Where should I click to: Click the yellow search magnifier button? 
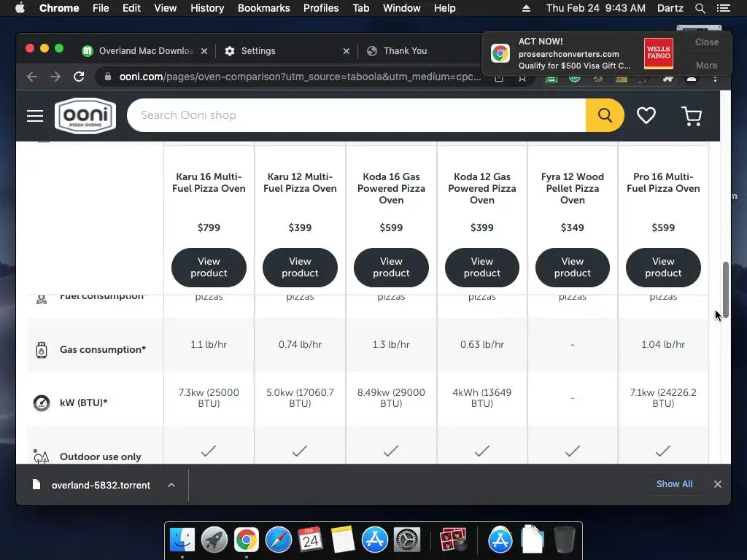click(605, 115)
